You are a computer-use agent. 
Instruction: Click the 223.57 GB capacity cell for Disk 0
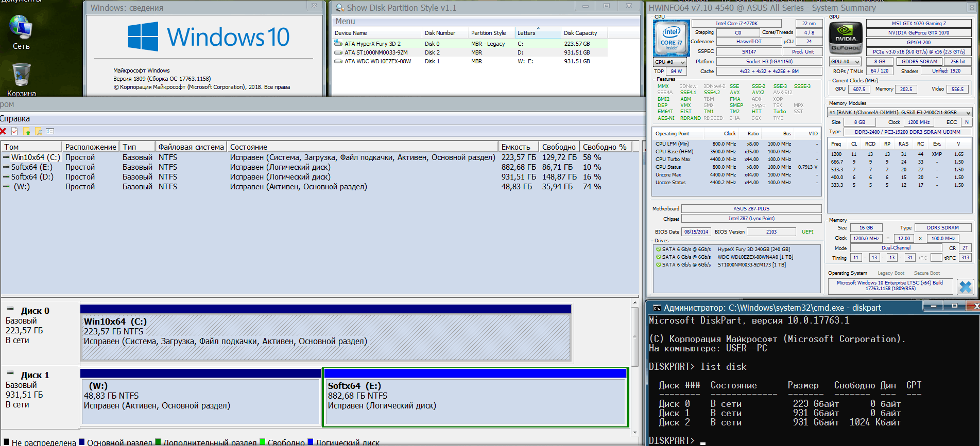click(x=577, y=44)
